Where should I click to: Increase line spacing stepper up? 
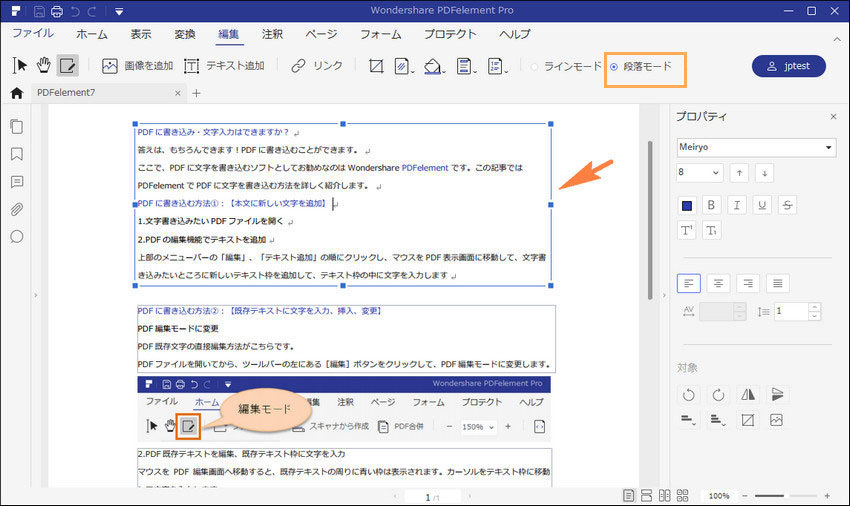(x=814, y=307)
